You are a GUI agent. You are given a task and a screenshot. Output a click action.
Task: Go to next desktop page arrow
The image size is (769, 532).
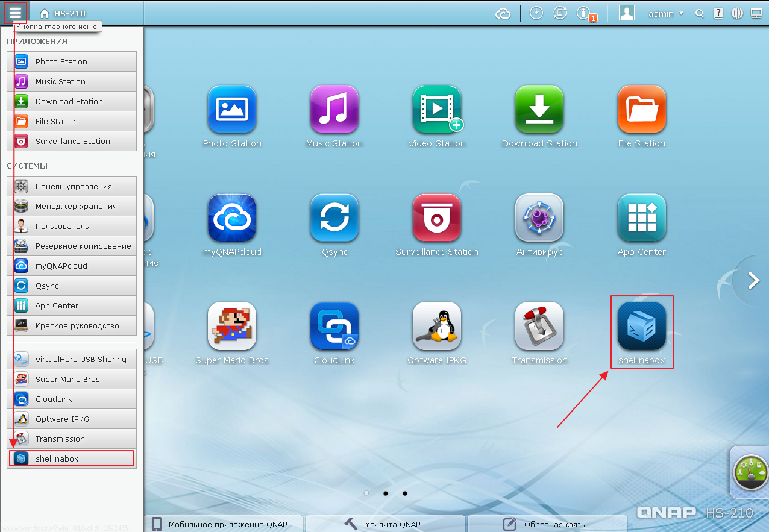tap(753, 281)
